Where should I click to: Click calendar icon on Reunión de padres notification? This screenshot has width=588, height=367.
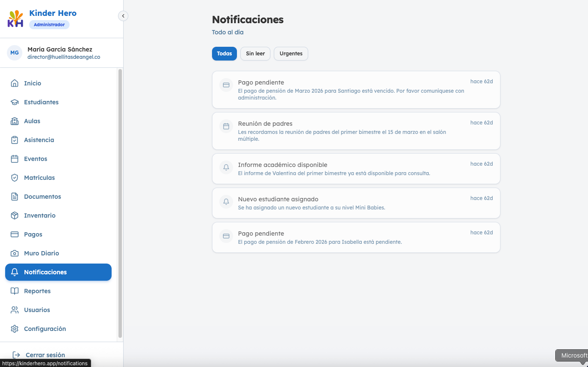(226, 126)
